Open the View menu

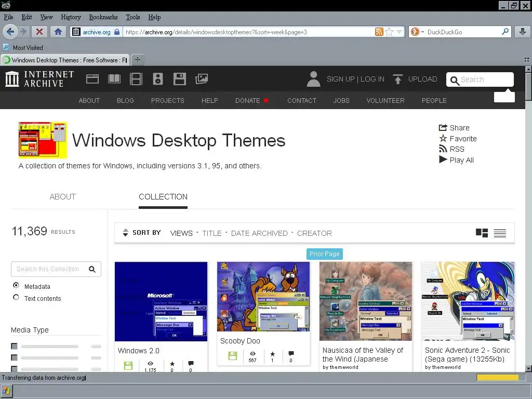pyautogui.click(x=46, y=17)
